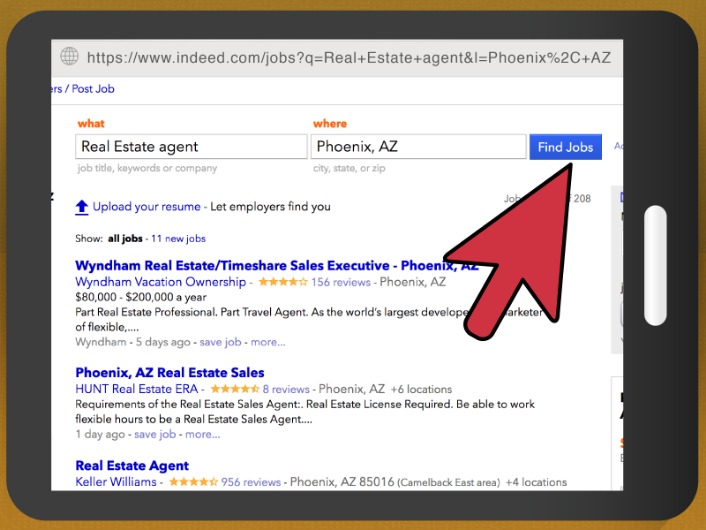The image size is (706, 530).
Task: Open the 156 reviews link for Wyndham
Action: (x=341, y=283)
